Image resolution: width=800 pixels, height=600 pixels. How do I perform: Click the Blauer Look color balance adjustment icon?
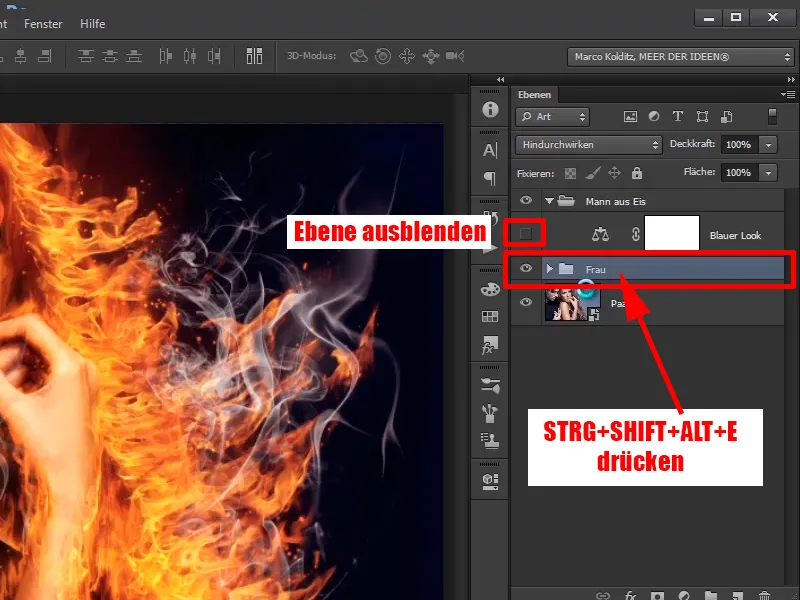(x=600, y=235)
